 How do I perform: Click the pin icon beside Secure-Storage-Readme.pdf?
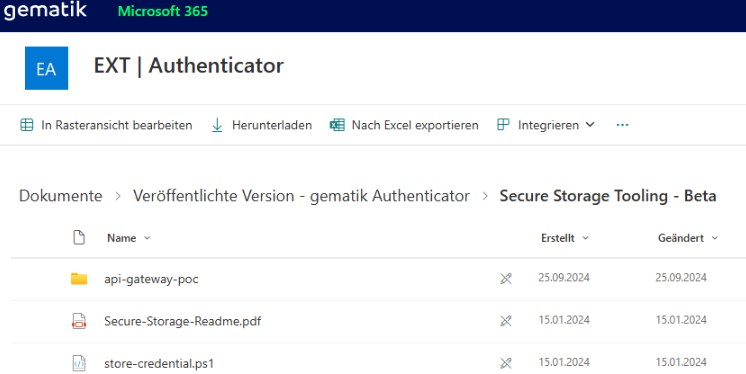(506, 321)
